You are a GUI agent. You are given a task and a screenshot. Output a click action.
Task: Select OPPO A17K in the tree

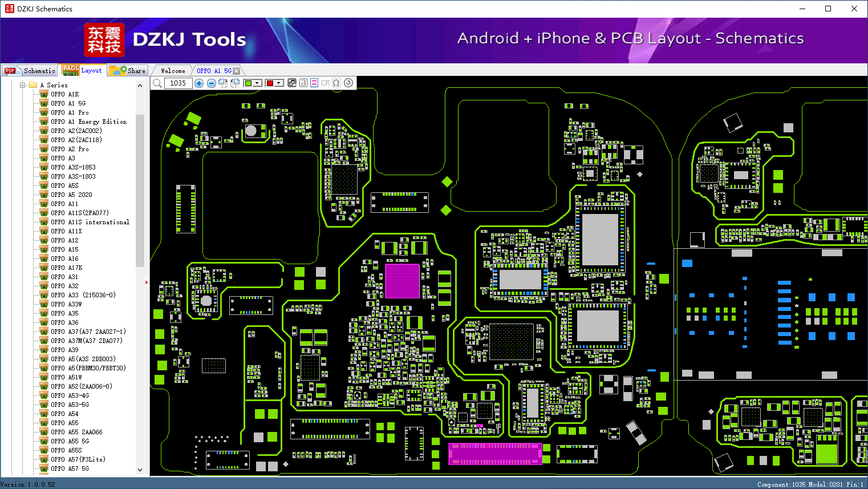[66, 268]
